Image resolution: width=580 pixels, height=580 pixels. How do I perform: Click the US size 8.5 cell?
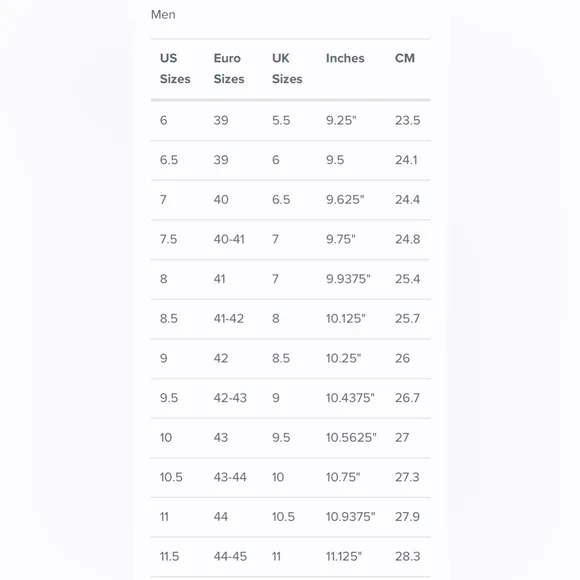tap(169, 318)
